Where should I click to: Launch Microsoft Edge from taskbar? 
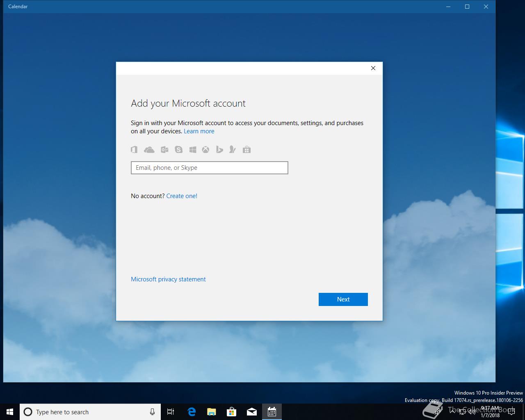192,412
